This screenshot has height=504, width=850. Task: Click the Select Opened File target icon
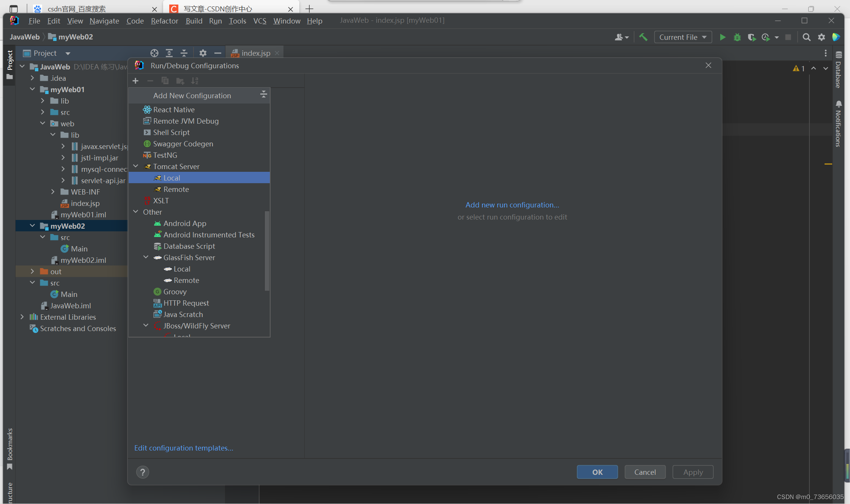(154, 53)
